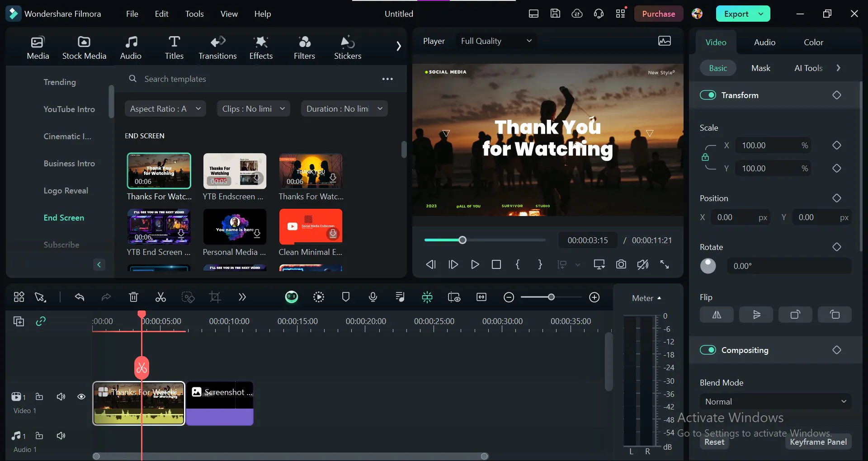Toggle the Compositing switch
The height and width of the screenshot is (461, 868).
708,350
